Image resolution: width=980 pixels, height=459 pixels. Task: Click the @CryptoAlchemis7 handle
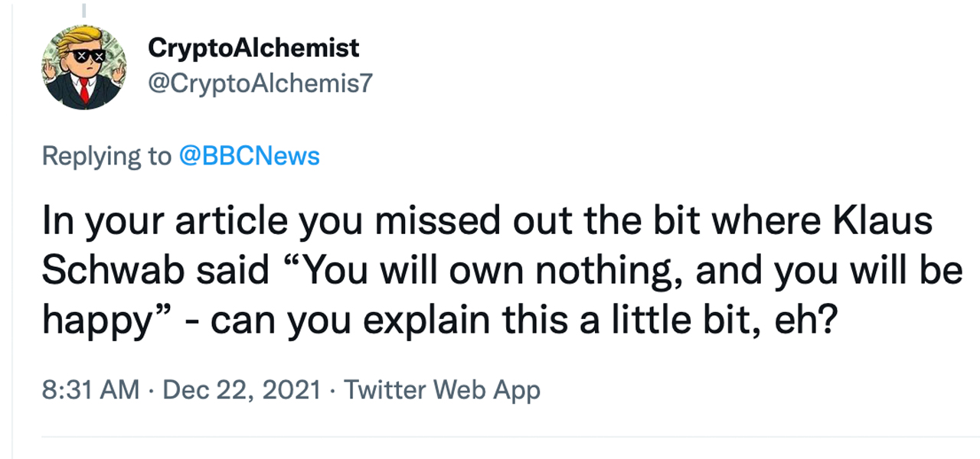click(x=260, y=83)
